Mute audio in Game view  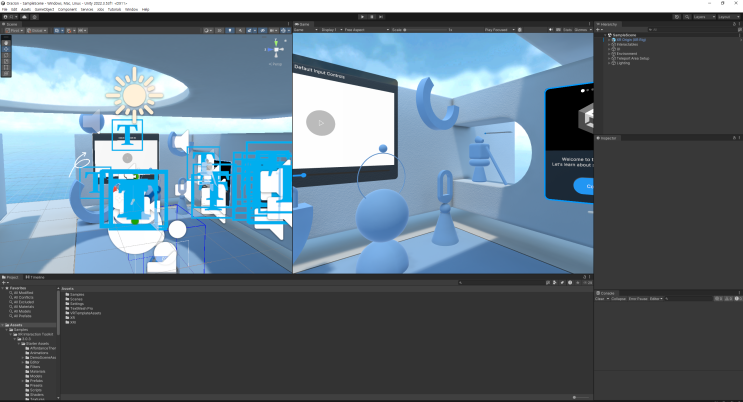[551, 29]
